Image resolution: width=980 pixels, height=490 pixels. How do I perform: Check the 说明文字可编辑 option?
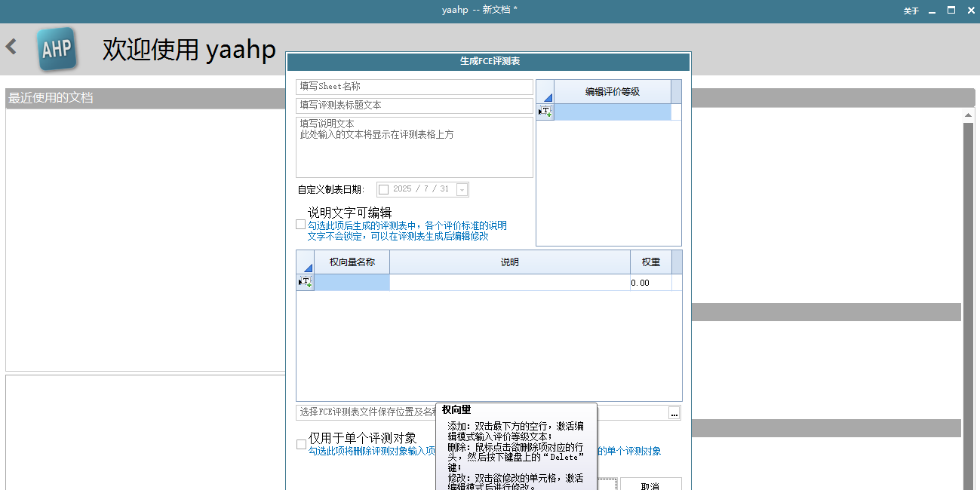[x=301, y=225]
